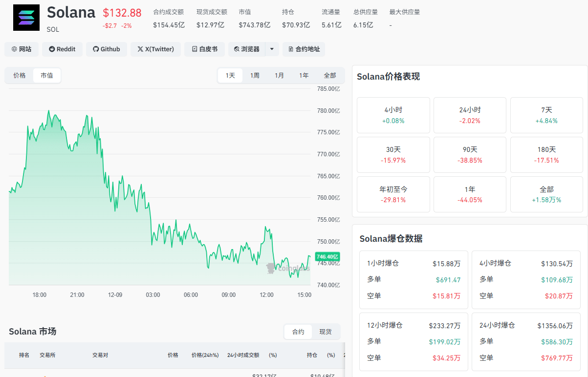Open the 白皮书 whitepaper button
Viewport: 588px width, 377px height.
204,49
